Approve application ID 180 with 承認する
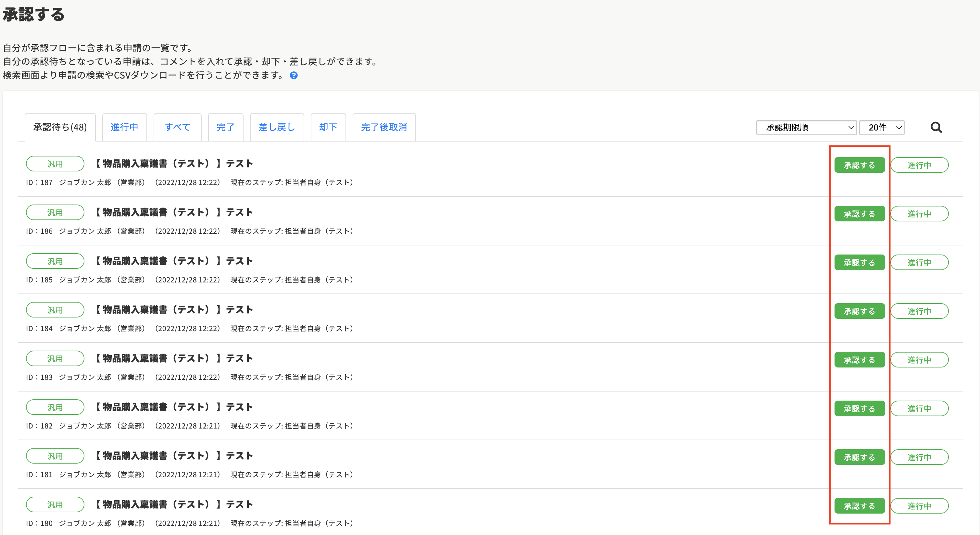Image resolution: width=980 pixels, height=535 pixels. tap(860, 506)
